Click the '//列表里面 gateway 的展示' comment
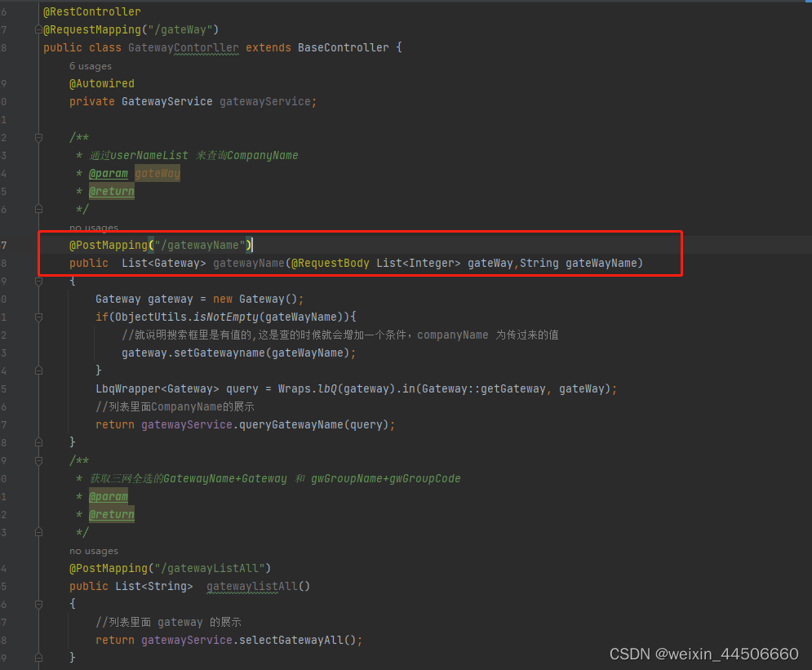 [169, 622]
